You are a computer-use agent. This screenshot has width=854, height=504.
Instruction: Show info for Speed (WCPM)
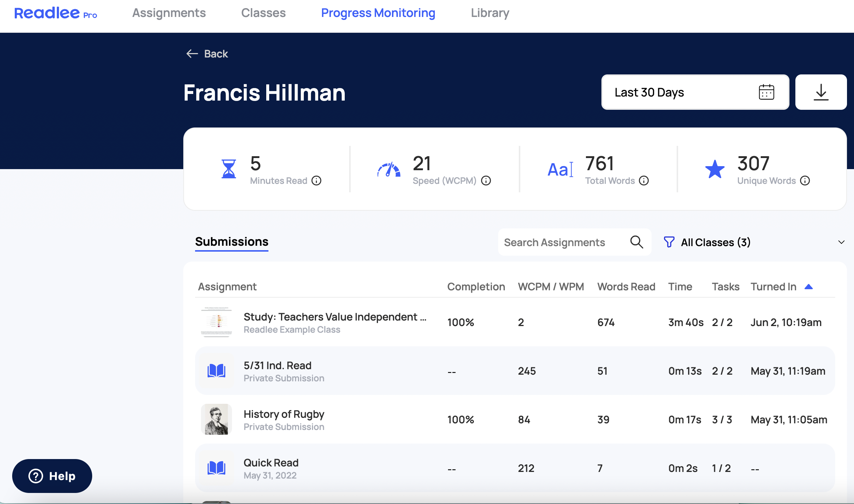(486, 181)
